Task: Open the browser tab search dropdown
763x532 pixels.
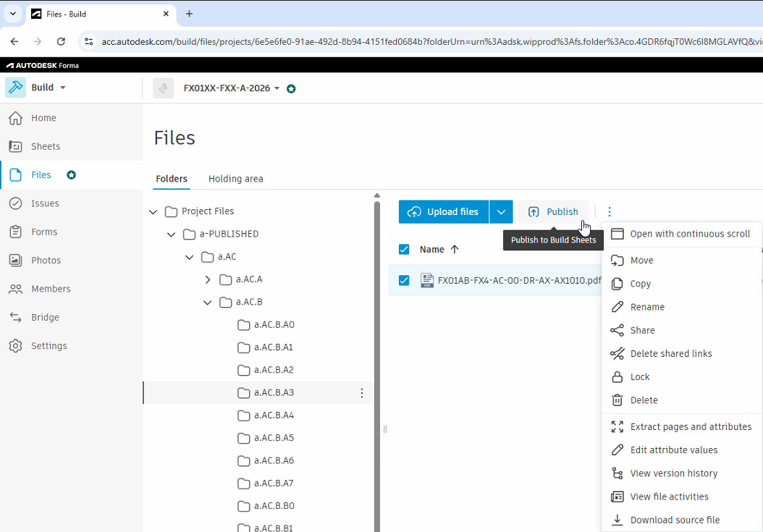Action: tap(12, 14)
